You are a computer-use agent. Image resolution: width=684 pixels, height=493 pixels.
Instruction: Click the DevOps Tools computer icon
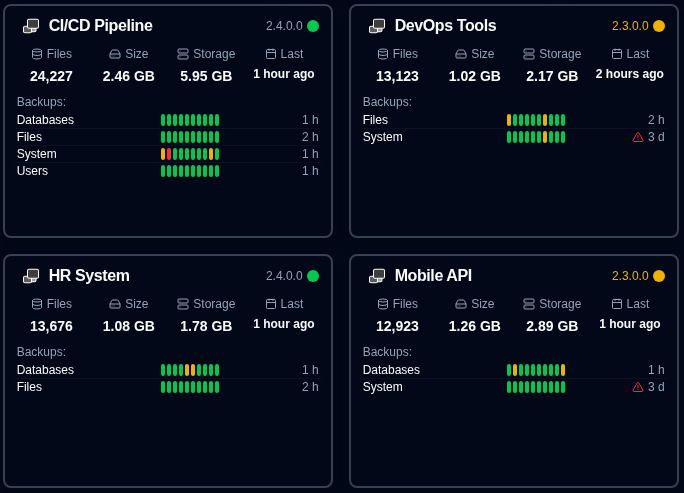377,26
